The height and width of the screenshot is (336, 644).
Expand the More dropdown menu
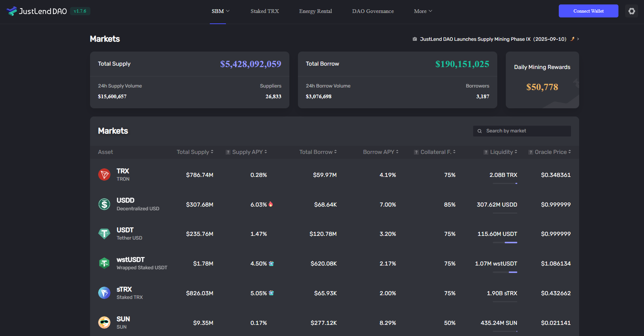(x=423, y=11)
